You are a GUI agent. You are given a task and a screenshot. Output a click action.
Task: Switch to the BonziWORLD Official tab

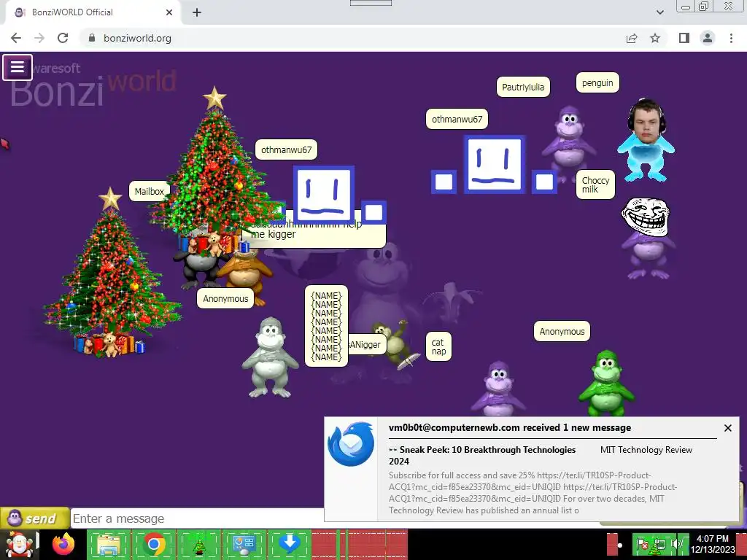[x=93, y=12]
